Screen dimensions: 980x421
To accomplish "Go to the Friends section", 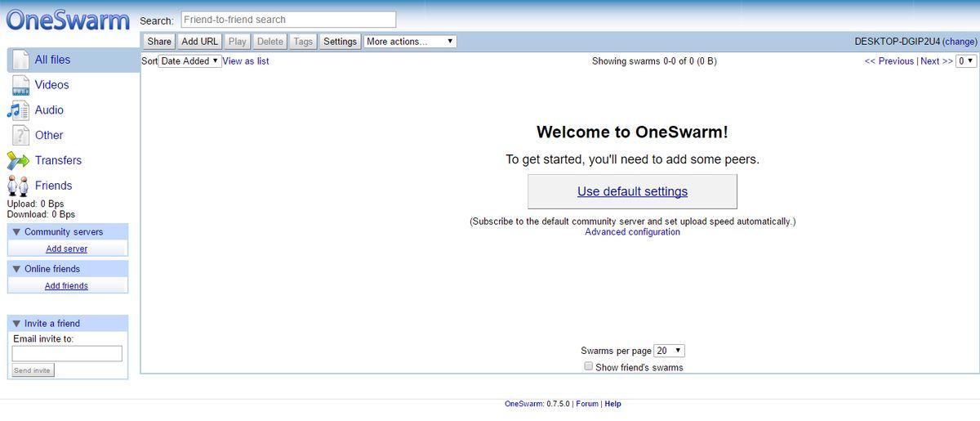I will 53,186.
